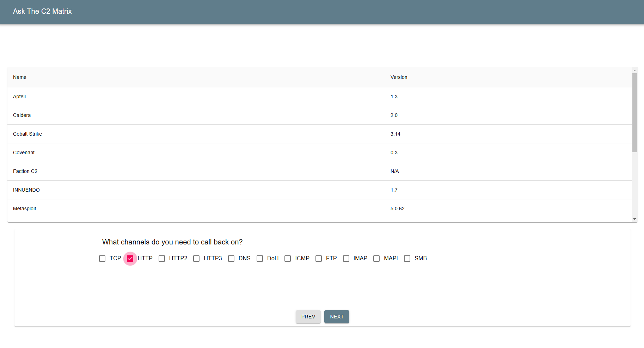The image size is (644, 348).
Task: Tick the SMB channel checkbox
Action: [407, 259]
